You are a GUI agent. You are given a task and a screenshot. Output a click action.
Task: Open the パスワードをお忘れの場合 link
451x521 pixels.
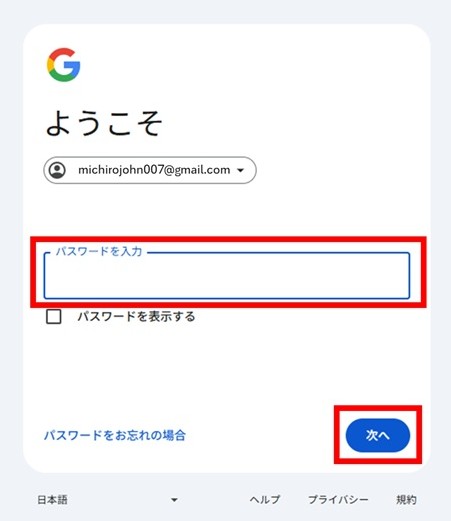(x=115, y=435)
